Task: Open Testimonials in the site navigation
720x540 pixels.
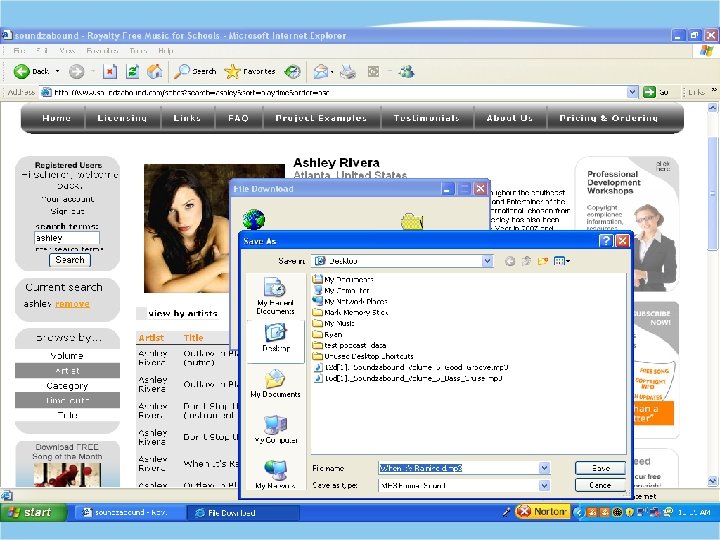Action: tap(427, 118)
